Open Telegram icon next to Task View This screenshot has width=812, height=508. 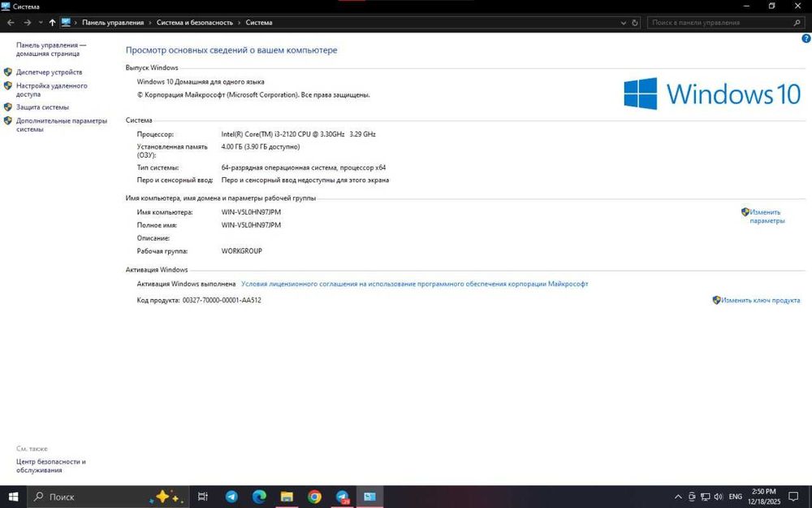231,497
